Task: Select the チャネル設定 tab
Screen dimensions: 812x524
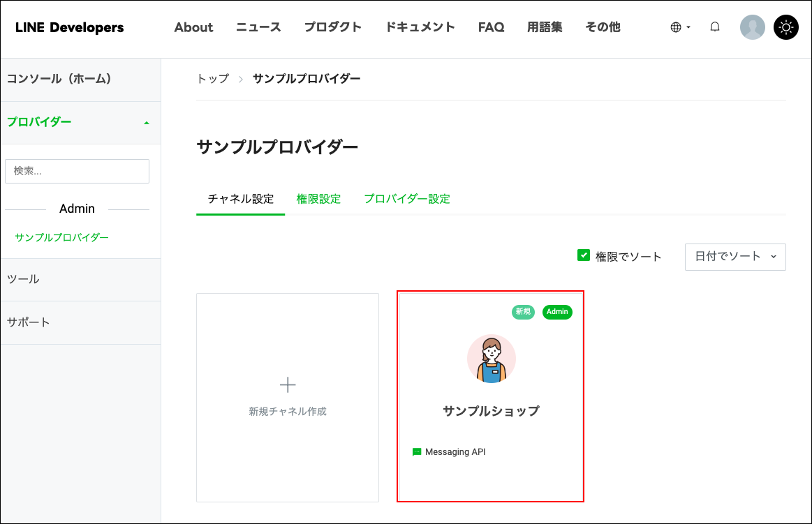Action: [x=240, y=199]
